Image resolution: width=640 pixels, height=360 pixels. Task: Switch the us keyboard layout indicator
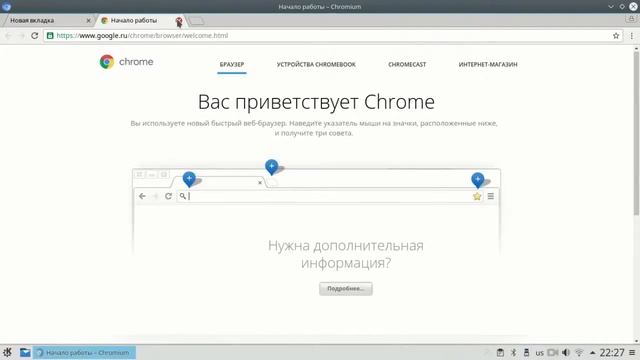[x=540, y=353]
